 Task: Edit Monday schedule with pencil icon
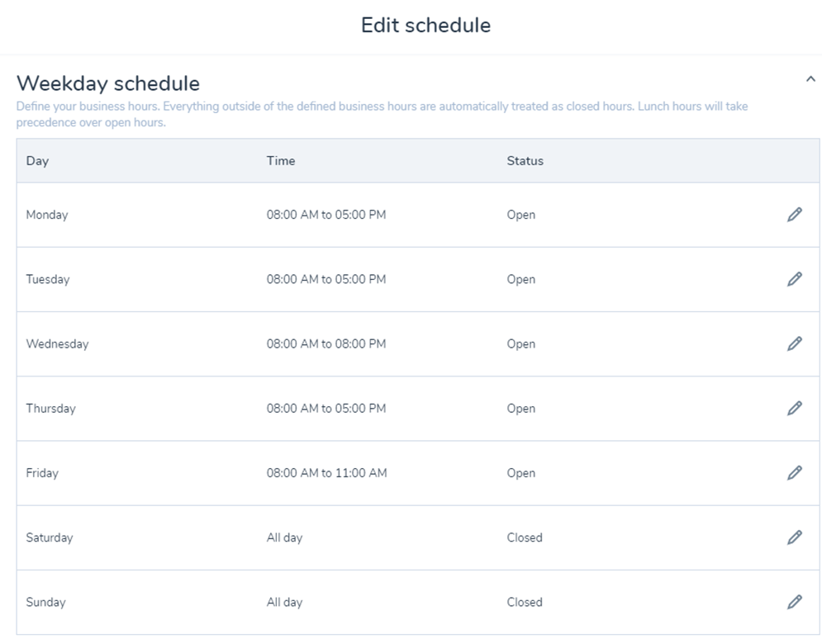pyautogui.click(x=794, y=215)
